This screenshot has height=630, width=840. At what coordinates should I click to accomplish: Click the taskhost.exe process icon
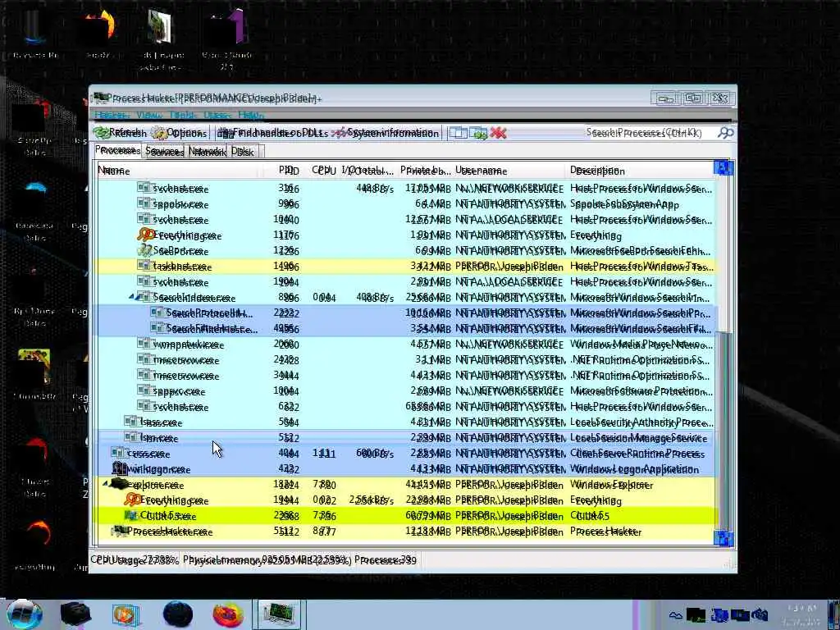[144, 266]
